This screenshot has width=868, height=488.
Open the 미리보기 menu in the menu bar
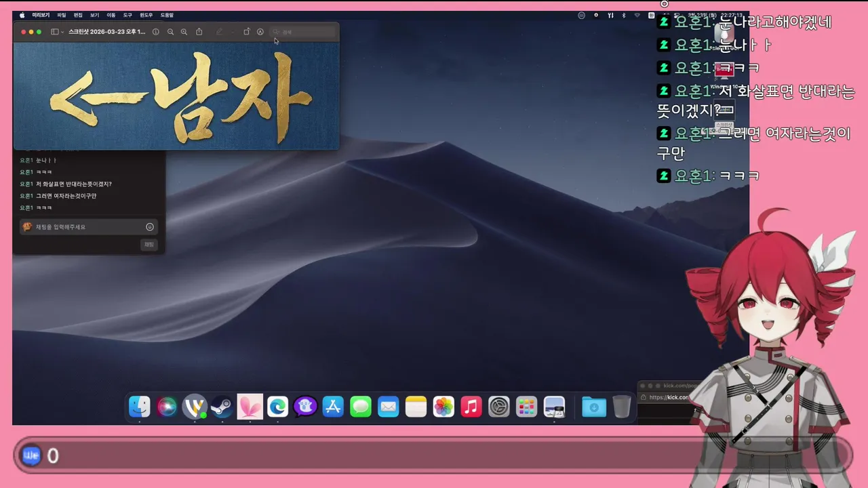[x=41, y=15]
